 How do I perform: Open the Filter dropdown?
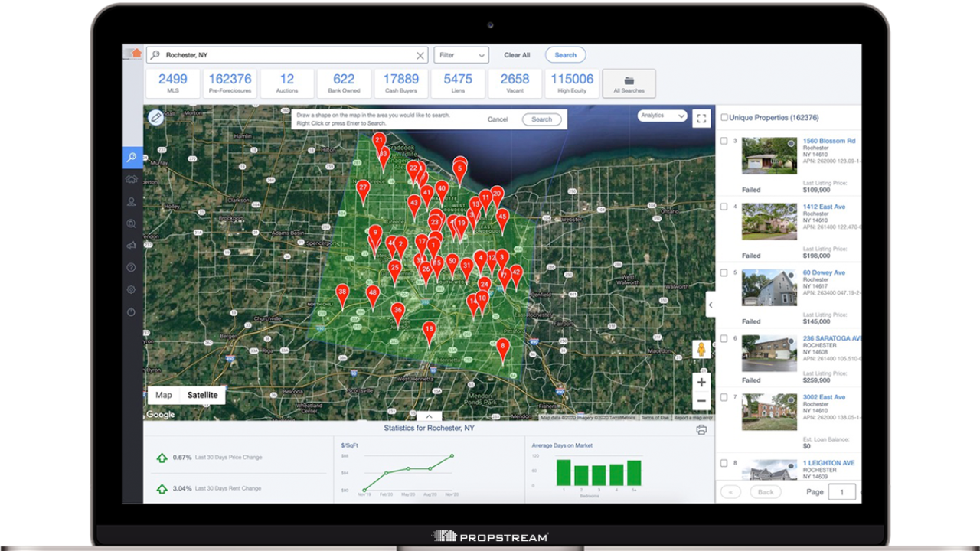point(462,55)
